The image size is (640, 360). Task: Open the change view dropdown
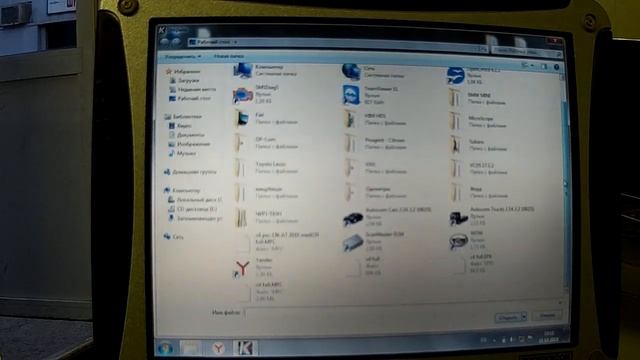(533, 66)
